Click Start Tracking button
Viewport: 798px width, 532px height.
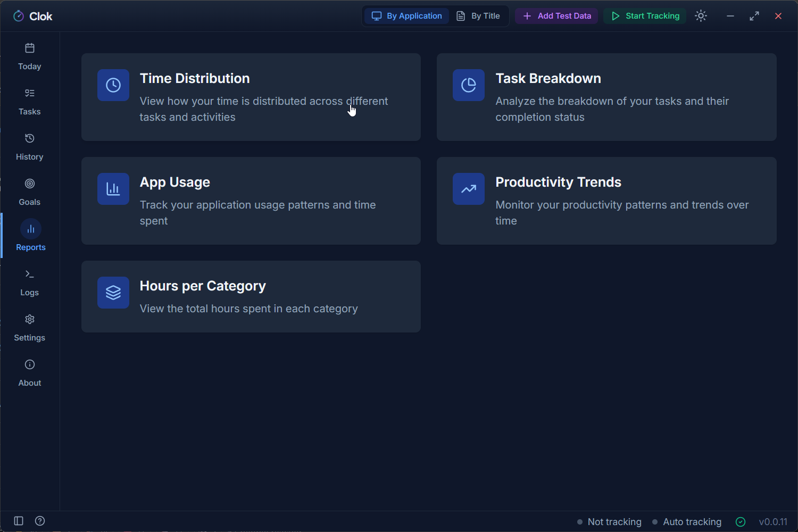(645, 16)
